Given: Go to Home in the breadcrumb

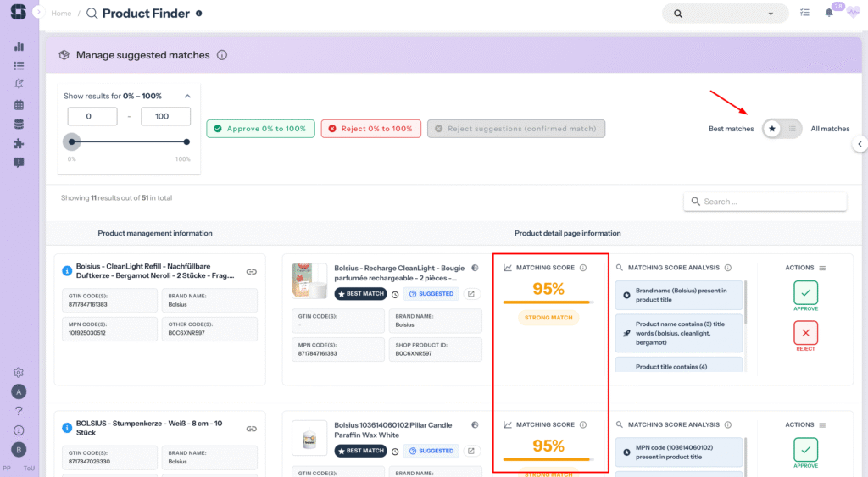Looking at the screenshot, I should [61, 14].
